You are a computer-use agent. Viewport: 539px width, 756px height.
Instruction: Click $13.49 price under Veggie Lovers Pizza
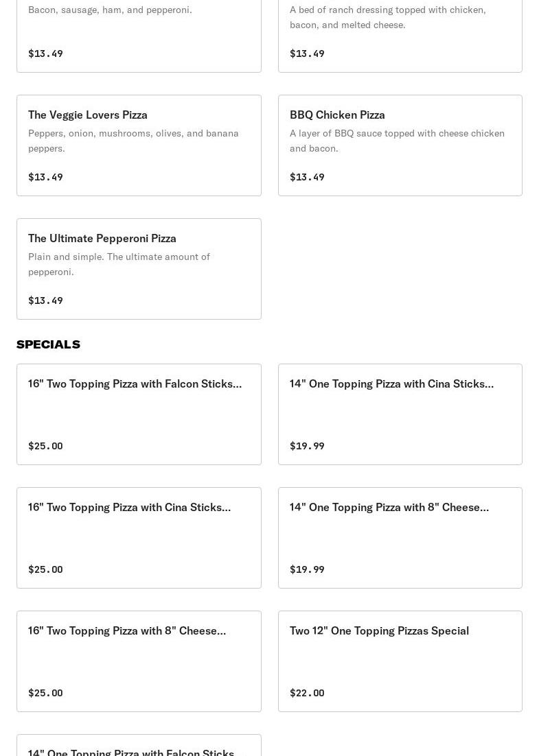[x=45, y=177]
